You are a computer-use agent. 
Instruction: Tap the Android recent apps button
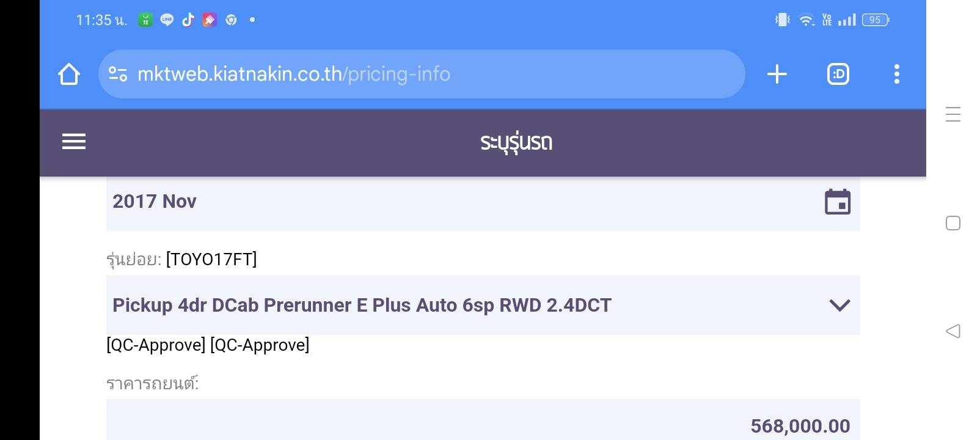point(953,114)
